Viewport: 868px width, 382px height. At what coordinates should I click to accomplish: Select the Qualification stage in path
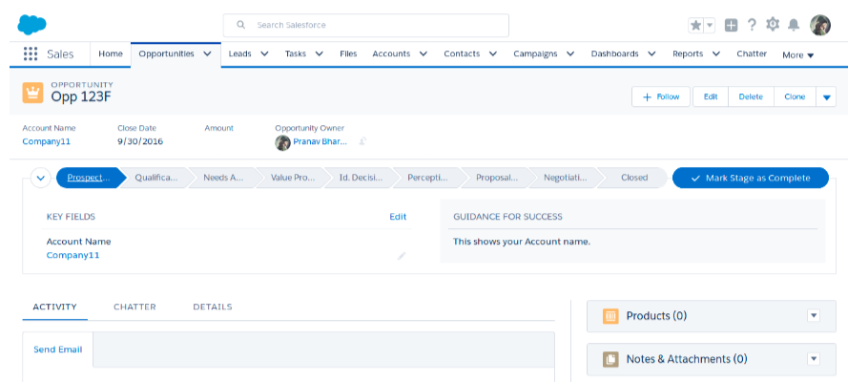(155, 178)
